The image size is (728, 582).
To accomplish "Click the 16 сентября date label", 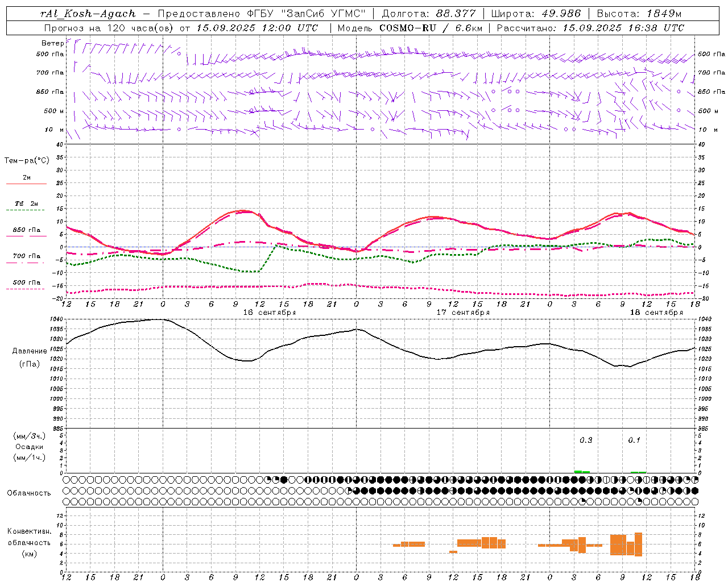I will pyautogui.click(x=270, y=313).
